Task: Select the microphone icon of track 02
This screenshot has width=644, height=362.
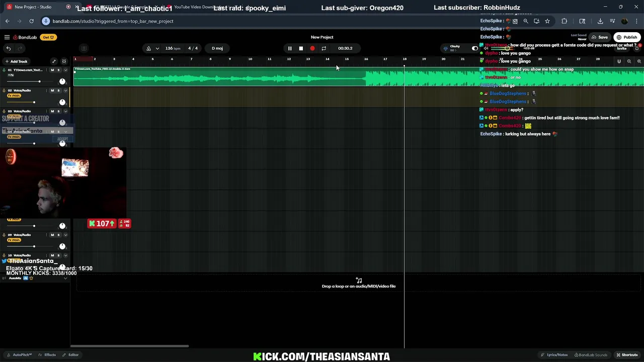Action: tap(4, 90)
